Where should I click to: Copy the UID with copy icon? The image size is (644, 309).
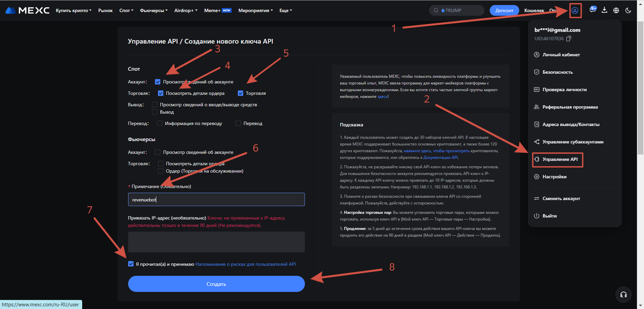click(569, 39)
